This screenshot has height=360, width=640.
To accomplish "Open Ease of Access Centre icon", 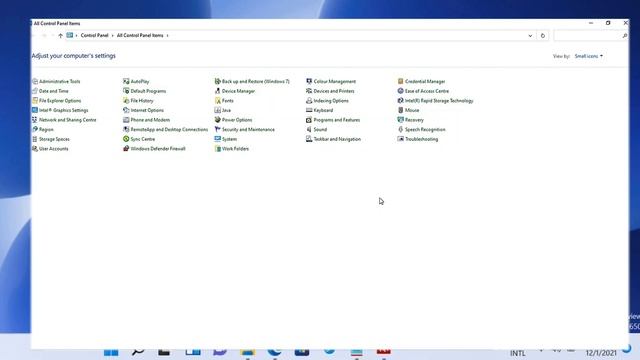I will click(x=400, y=91).
